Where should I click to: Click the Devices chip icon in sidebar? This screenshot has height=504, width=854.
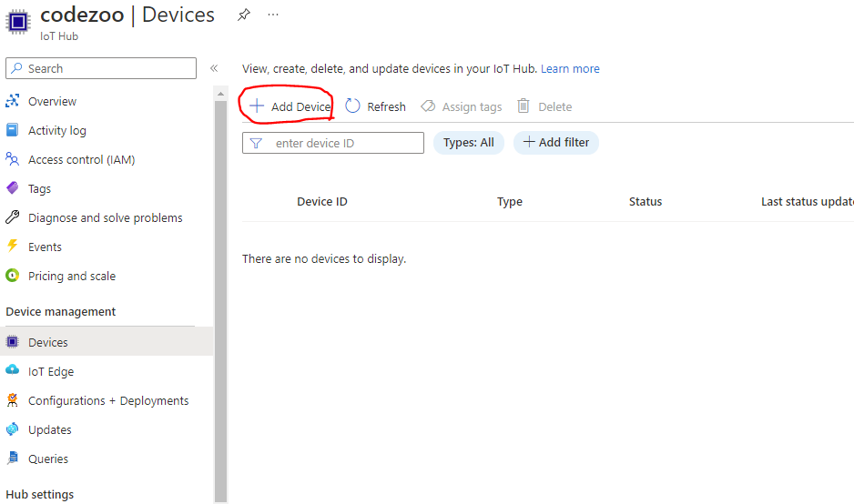12,342
